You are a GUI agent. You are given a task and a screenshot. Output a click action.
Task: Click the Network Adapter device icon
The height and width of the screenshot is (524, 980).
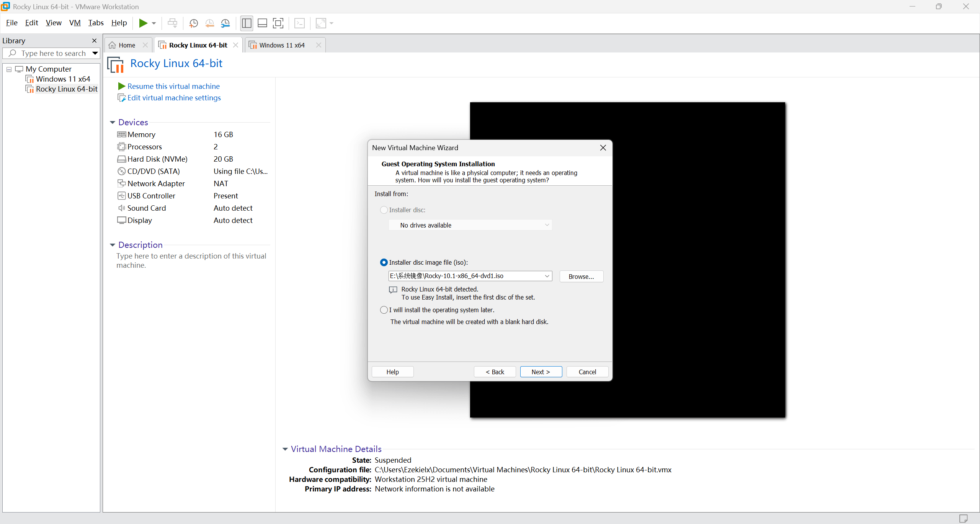(x=122, y=183)
